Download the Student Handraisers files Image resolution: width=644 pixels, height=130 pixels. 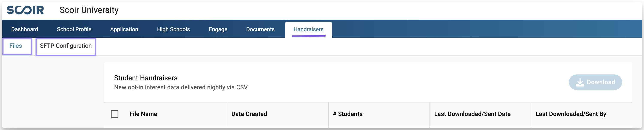pyautogui.click(x=595, y=82)
